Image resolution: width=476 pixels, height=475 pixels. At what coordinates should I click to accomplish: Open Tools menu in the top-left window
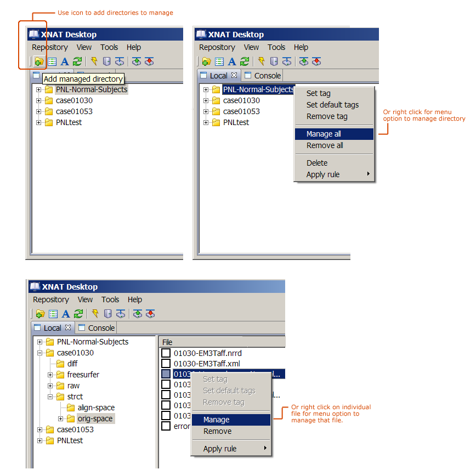click(109, 47)
